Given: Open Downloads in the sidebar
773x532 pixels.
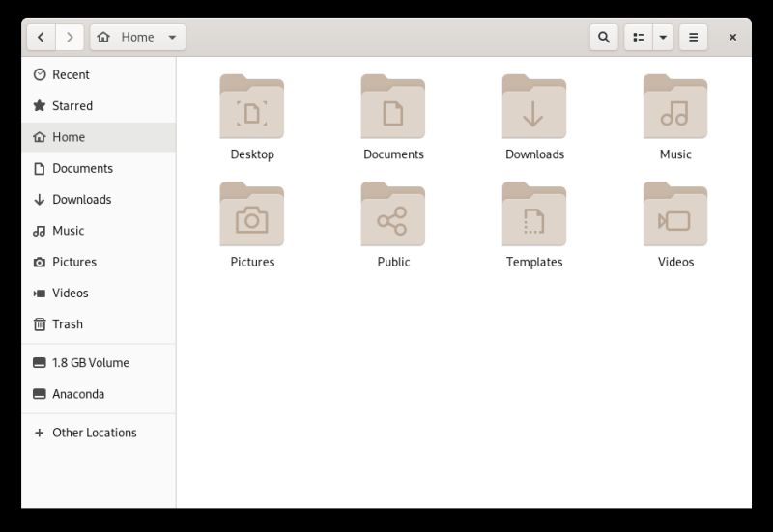Looking at the screenshot, I should (x=99, y=200).
